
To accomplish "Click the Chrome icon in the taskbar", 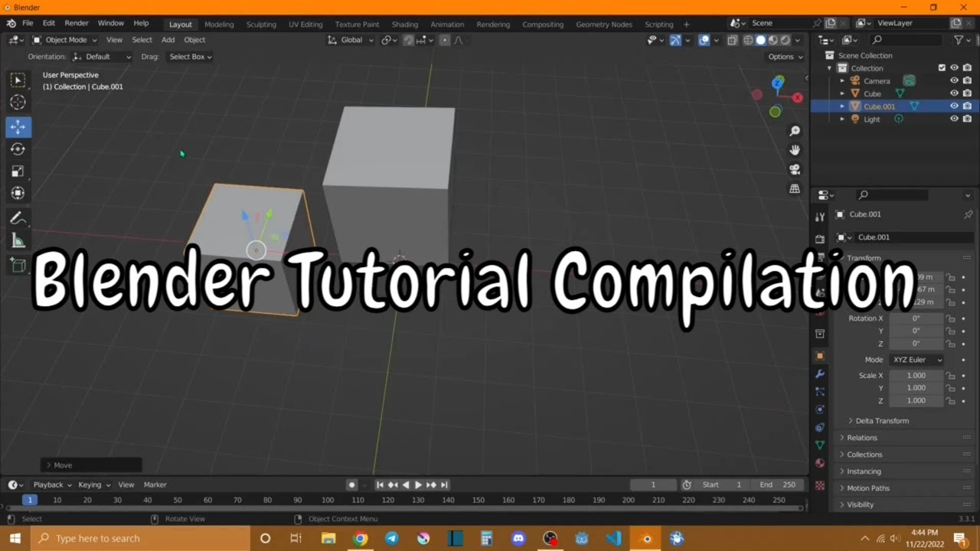I will click(x=360, y=538).
